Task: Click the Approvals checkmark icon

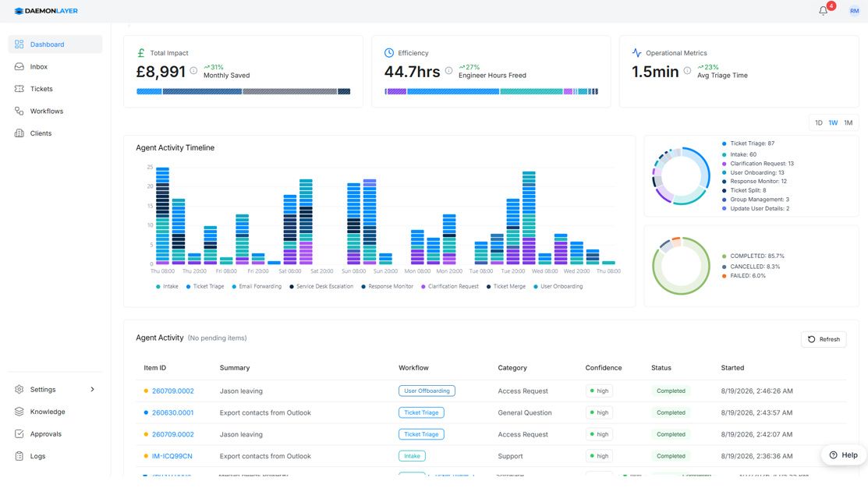Action: click(19, 433)
